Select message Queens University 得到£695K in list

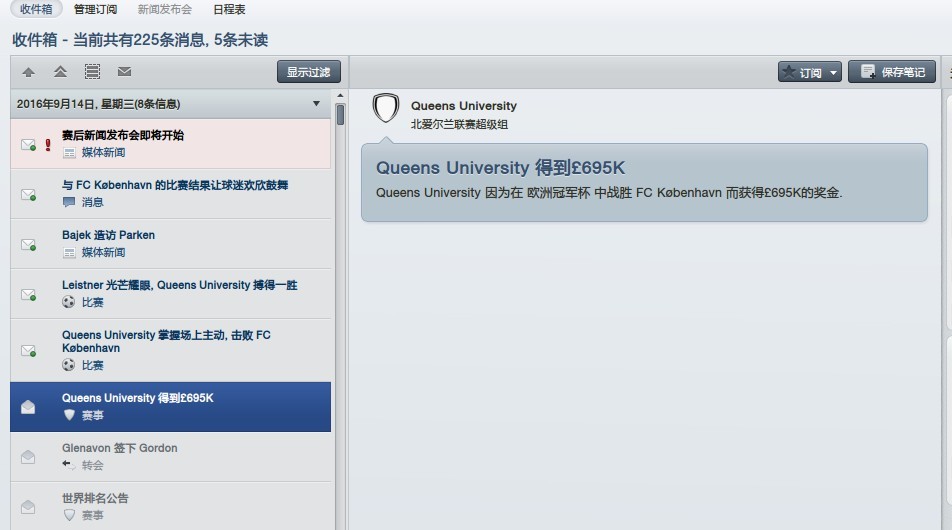click(171, 407)
